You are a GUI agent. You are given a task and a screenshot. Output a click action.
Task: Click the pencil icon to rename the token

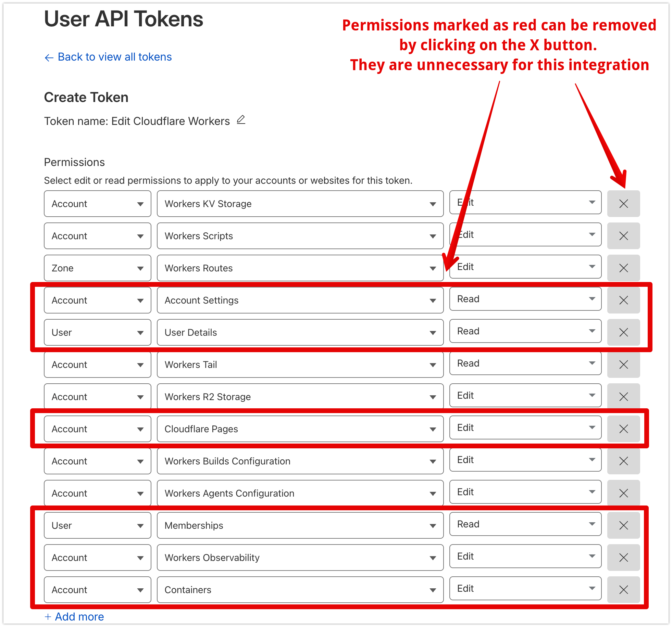[x=241, y=120]
